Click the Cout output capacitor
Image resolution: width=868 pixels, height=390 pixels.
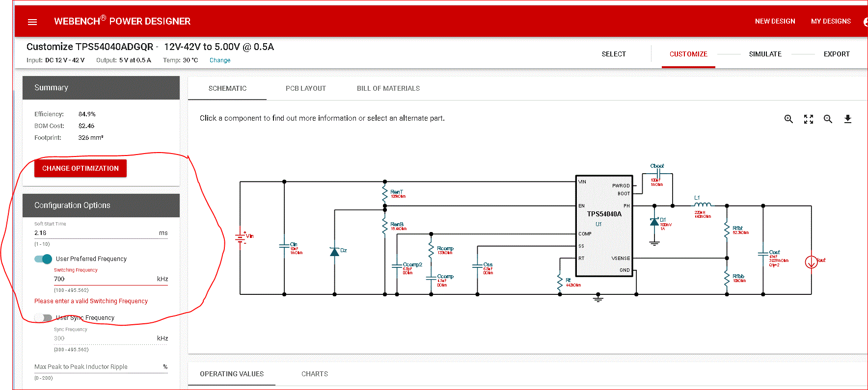(763, 254)
